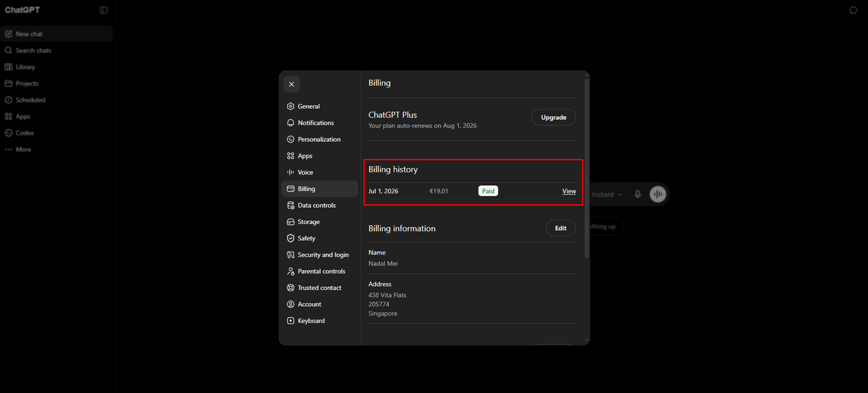Click the Security and login icon
The image size is (868, 393).
(290, 255)
